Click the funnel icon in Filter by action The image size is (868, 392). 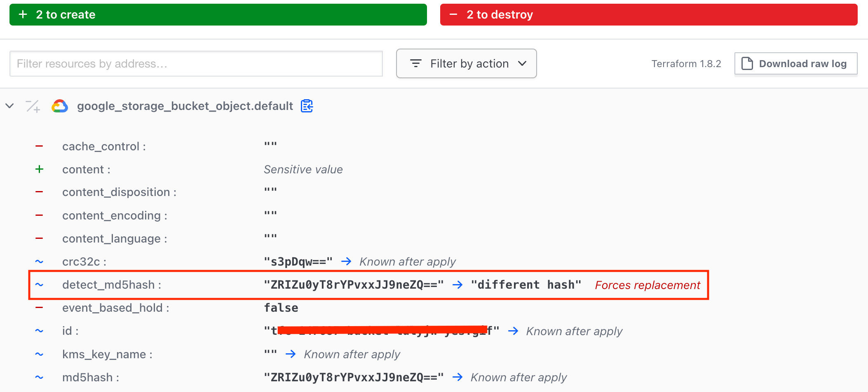[416, 63]
